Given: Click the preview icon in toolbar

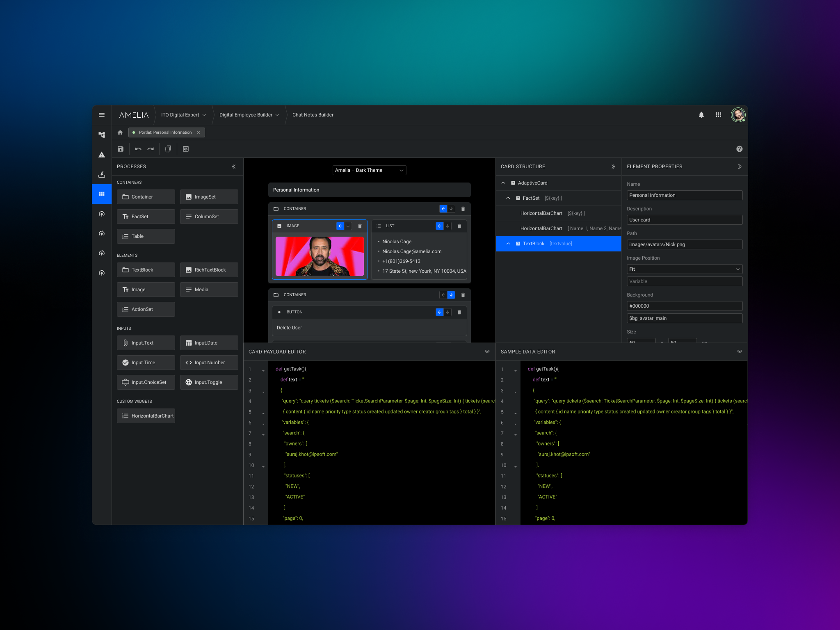Looking at the screenshot, I should click(186, 149).
